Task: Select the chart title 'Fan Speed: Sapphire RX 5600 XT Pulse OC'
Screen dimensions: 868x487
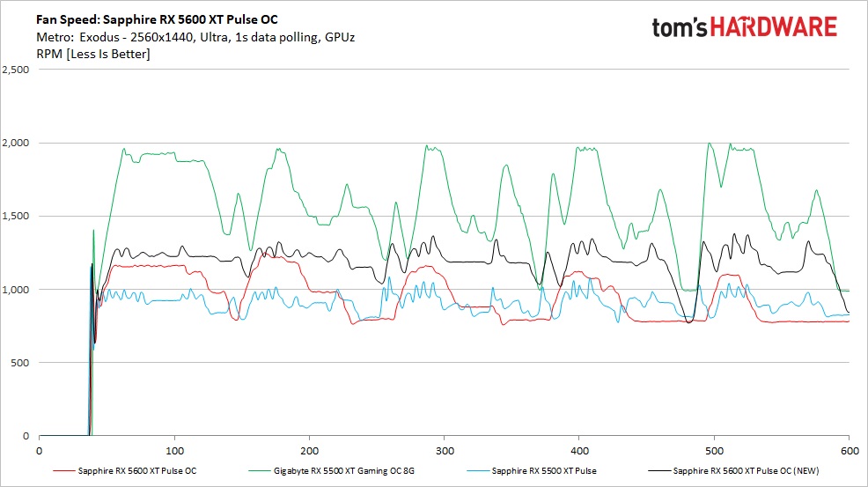Action: click(157, 19)
